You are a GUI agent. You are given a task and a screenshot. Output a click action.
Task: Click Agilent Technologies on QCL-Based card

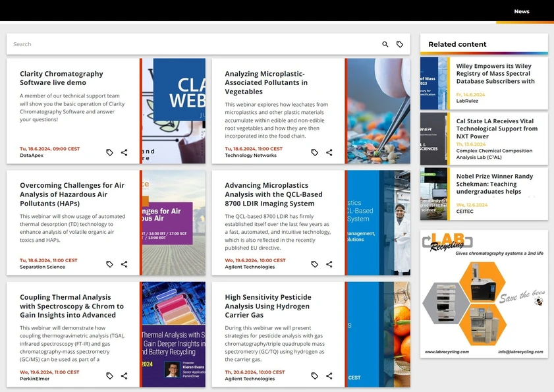tap(250, 267)
